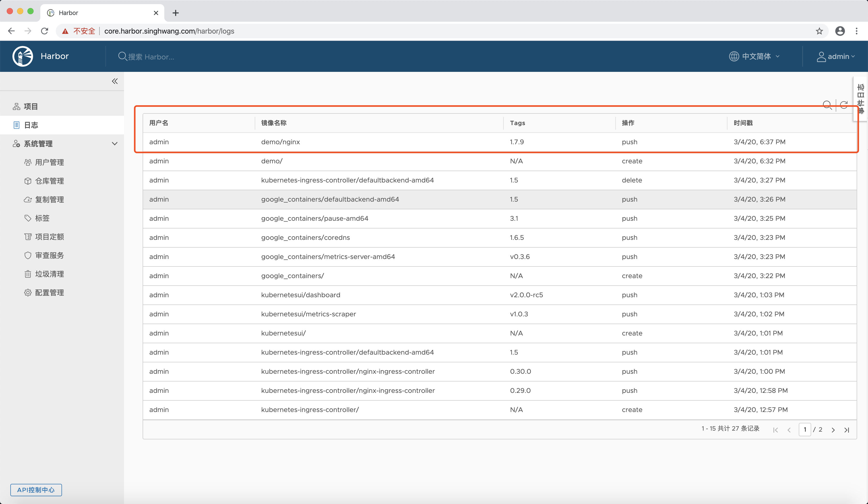
Task: Collapse the sidebar with double-chevron icon
Action: point(115,81)
